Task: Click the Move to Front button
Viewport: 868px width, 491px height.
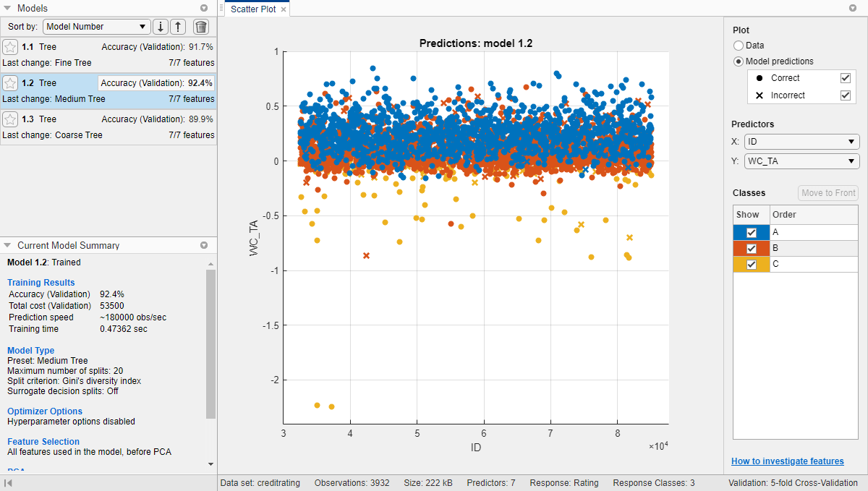Action: pyautogui.click(x=827, y=192)
